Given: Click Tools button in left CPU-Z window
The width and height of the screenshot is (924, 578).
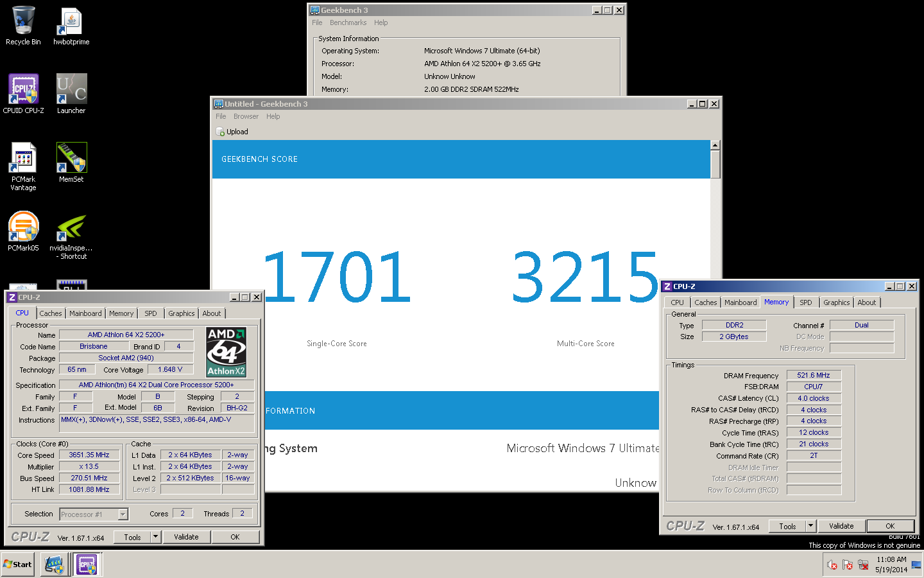Looking at the screenshot, I should click(132, 538).
